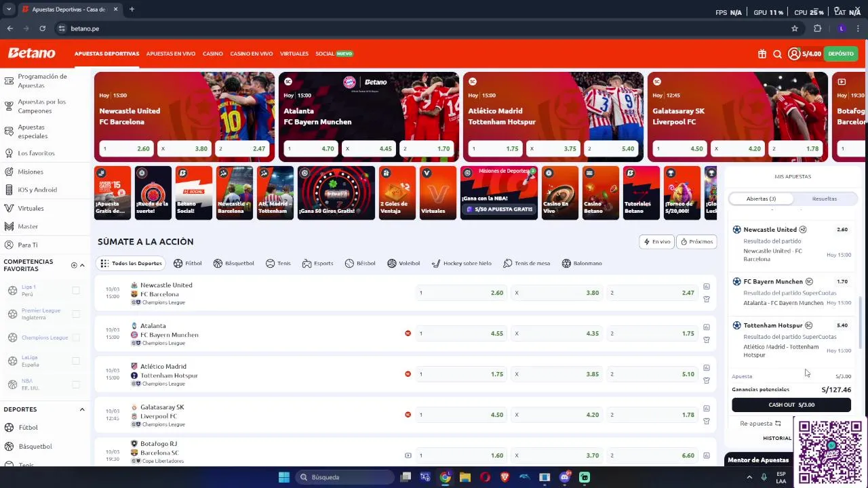The height and width of the screenshot is (488, 868).
Task: Open the Casino en Vivo promo tile
Action: tap(560, 192)
